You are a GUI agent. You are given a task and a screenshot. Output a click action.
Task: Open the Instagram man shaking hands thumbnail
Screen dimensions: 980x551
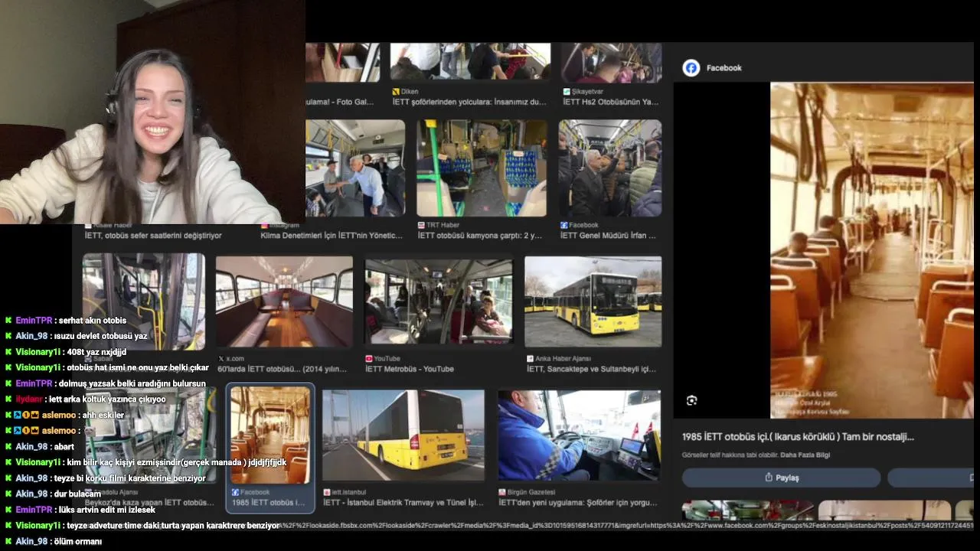coord(355,168)
